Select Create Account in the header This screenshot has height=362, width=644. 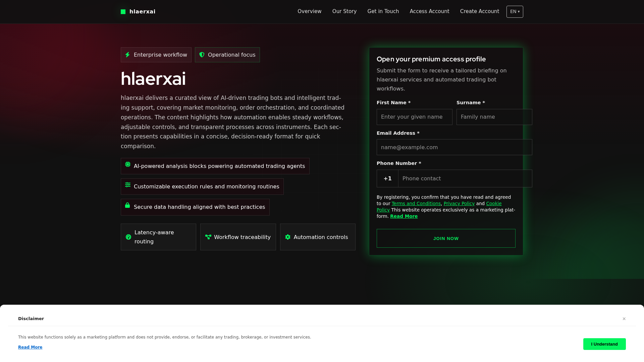[480, 11]
